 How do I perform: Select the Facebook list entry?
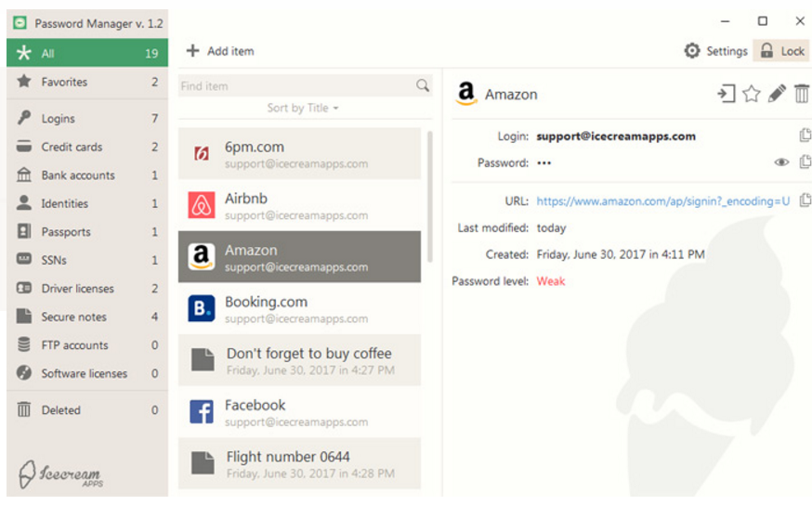coord(299,412)
